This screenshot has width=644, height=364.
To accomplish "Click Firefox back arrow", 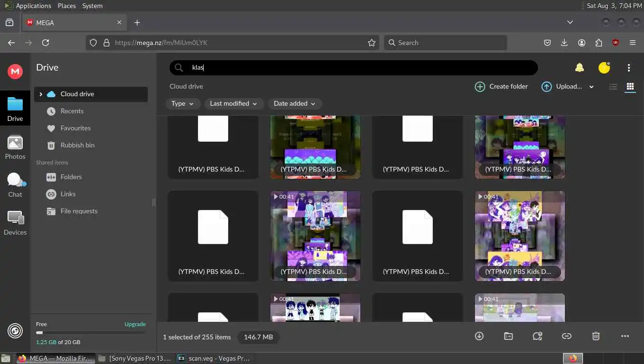I will click(11, 43).
